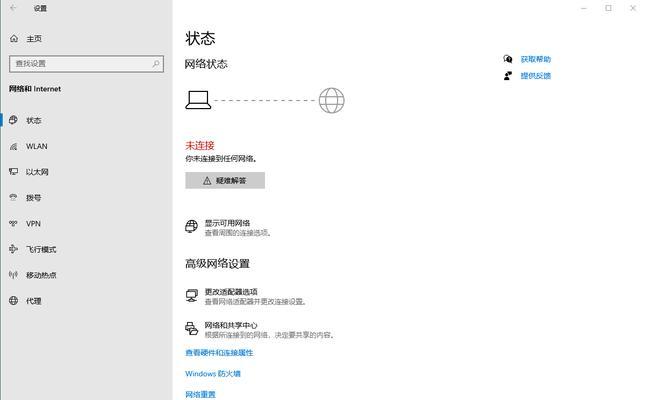
Task: Click the adapter icon next to 更改适配器选项
Action: click(x=191, y=295)
